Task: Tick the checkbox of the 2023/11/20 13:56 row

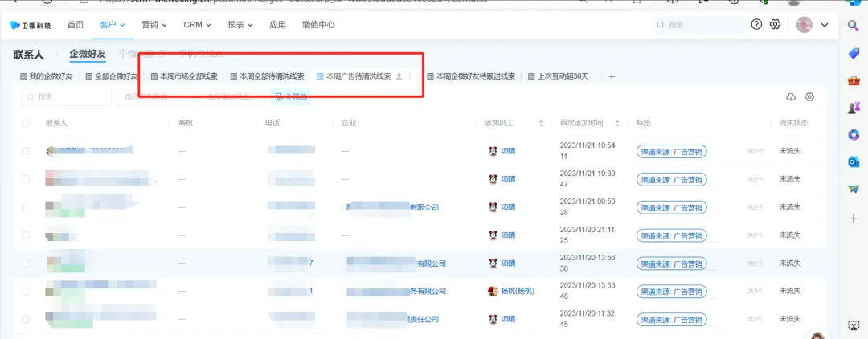Action: [26, 263]
